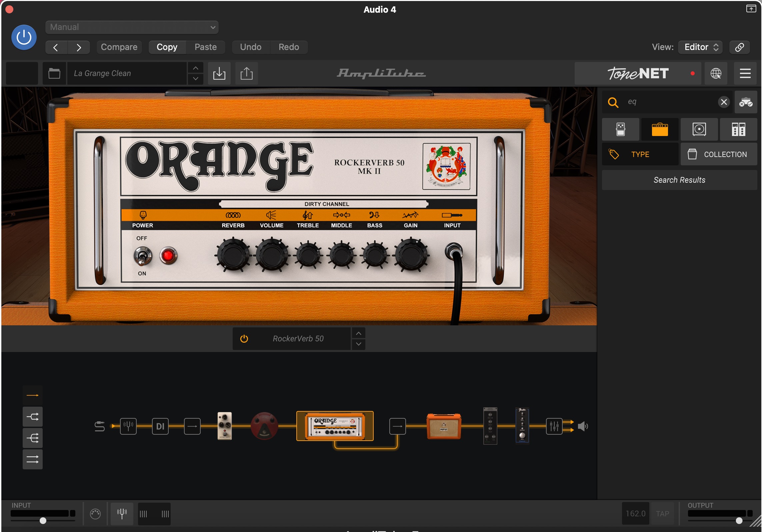762x532 pixels.
Task: Select the cabinet speaker gear category
Action: pos(699,129)
